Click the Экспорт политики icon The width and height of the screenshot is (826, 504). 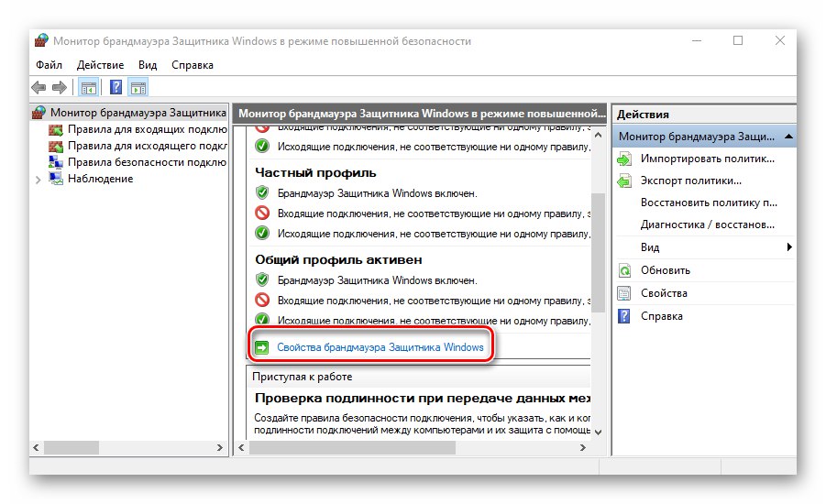point(624,181)
